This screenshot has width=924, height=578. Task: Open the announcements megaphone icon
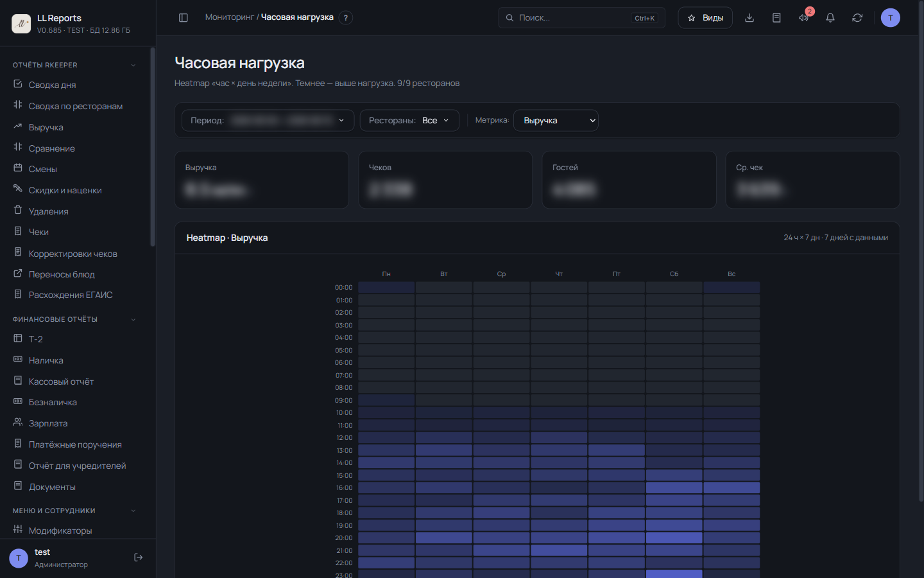(803, 18)
